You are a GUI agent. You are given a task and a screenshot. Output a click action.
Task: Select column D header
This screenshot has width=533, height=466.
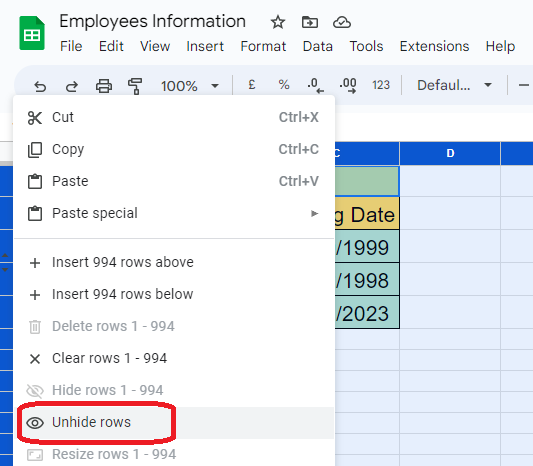(450, 153)
